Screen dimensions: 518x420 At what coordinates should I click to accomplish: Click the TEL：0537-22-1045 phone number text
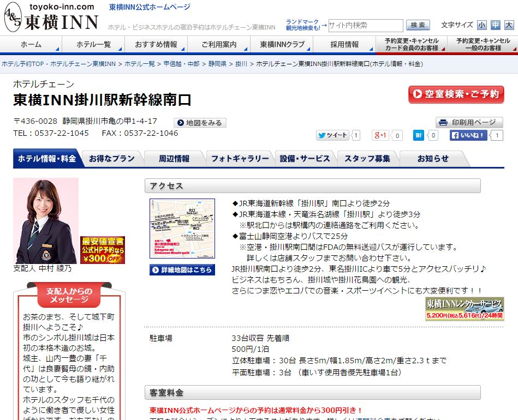click(x=51, y=134)
